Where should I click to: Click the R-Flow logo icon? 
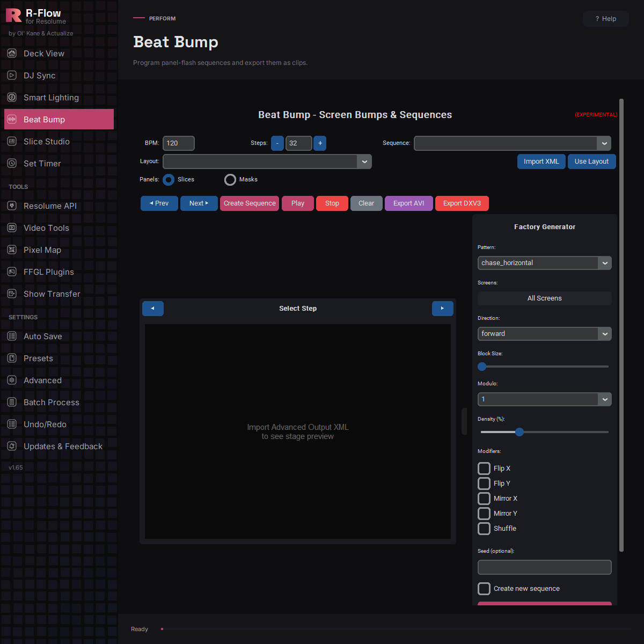[13, 16]
